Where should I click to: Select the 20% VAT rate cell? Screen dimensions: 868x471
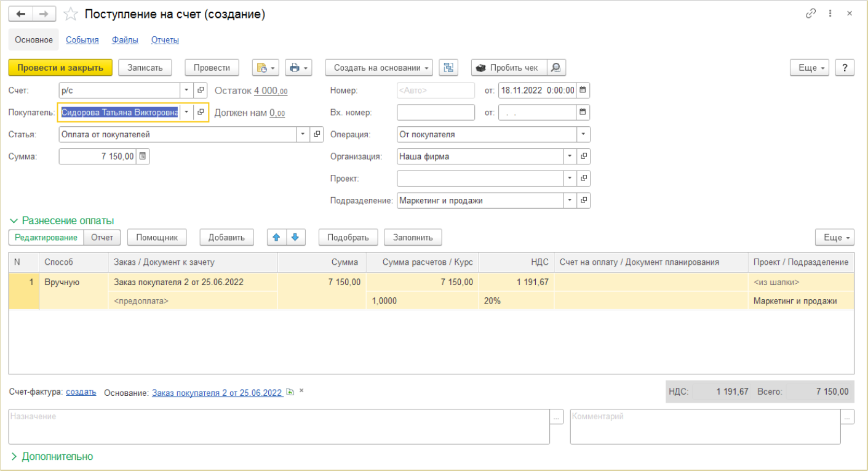[516, 301]
